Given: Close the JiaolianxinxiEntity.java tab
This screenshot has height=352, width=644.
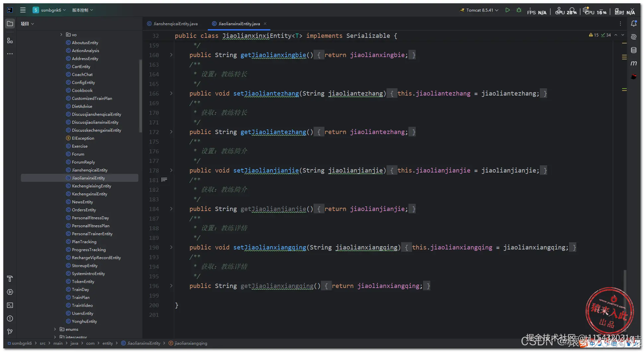Looking at the screenshot, I should [x=265, y=24].
